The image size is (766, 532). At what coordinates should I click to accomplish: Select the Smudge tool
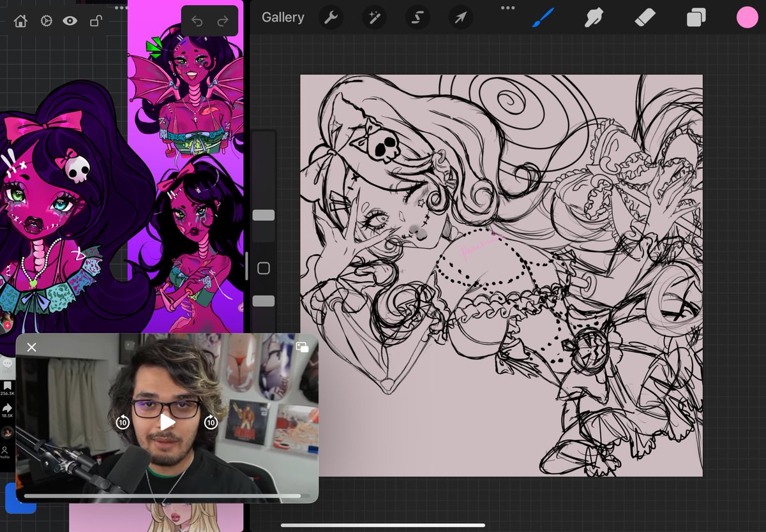click(x=594, y=17)
